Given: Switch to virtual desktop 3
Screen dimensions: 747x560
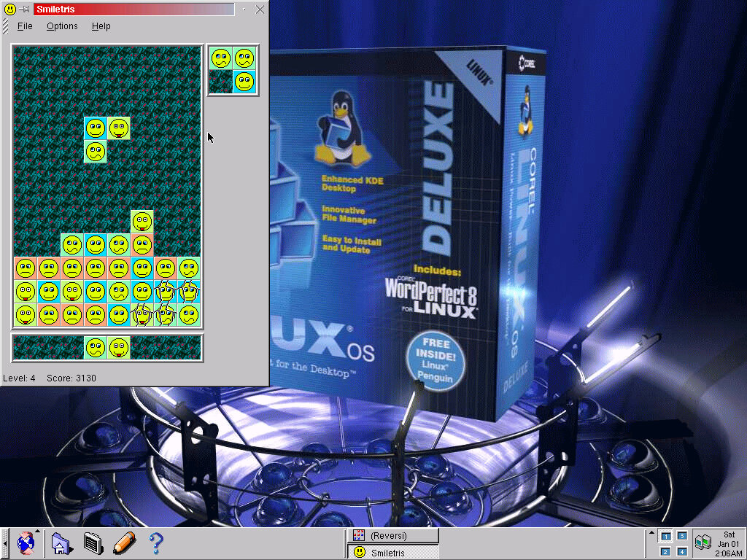Looking at the screenshot, I should pyautogui.click(x=681, y=536).
